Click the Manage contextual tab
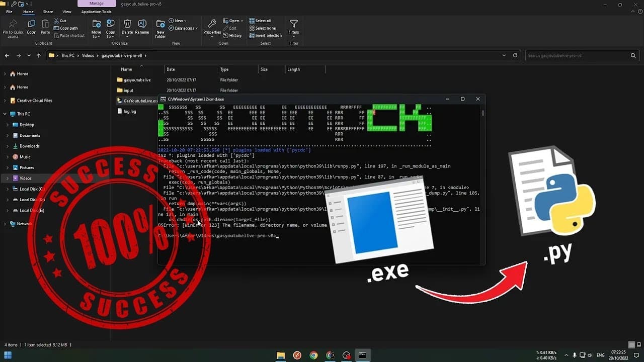644x362 pixels. (x=96, y=4)
